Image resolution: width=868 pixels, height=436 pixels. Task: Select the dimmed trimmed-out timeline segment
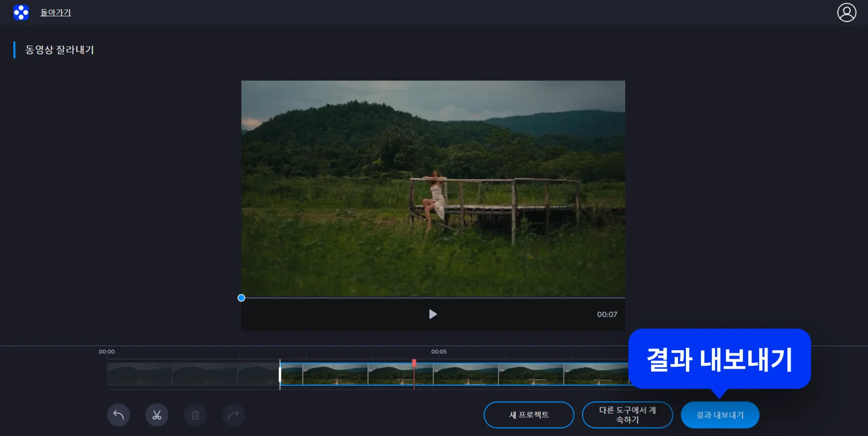pyautogui.click(x=192, y=374)
